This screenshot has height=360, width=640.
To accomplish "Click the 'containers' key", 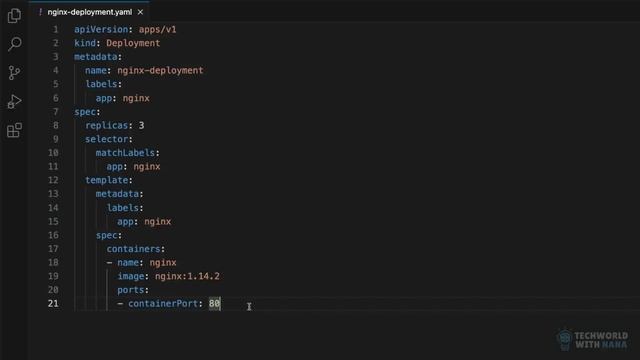I will click(133, 249).
